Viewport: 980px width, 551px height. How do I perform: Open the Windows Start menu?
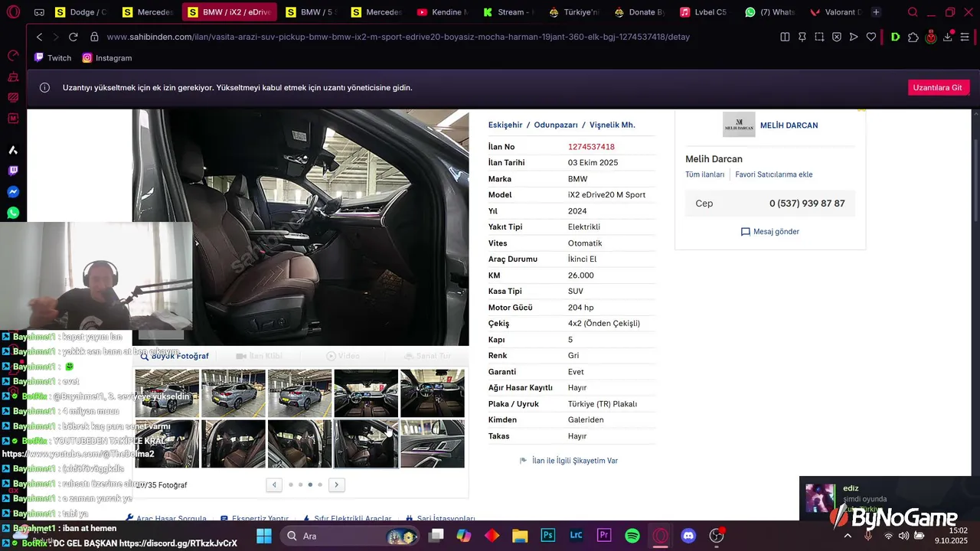click(x=263, y=536)
